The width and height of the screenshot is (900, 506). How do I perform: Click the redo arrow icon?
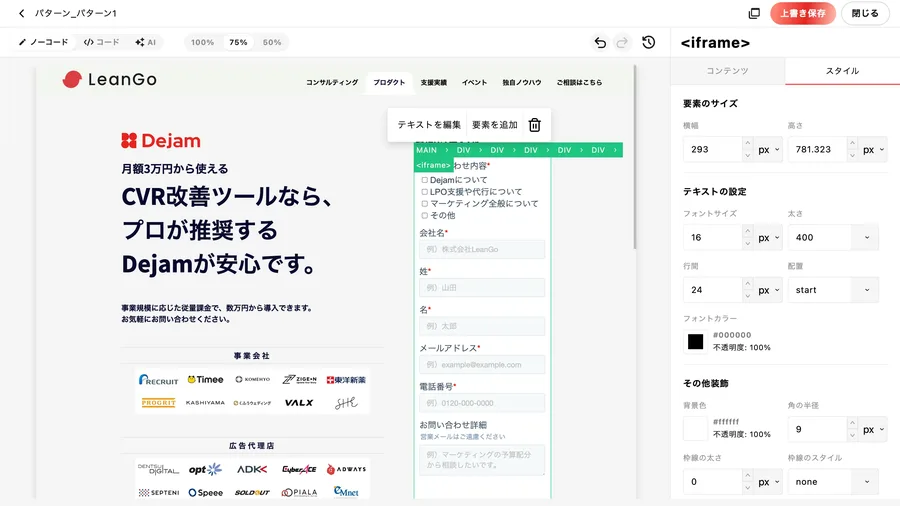(x=622, y=42)
